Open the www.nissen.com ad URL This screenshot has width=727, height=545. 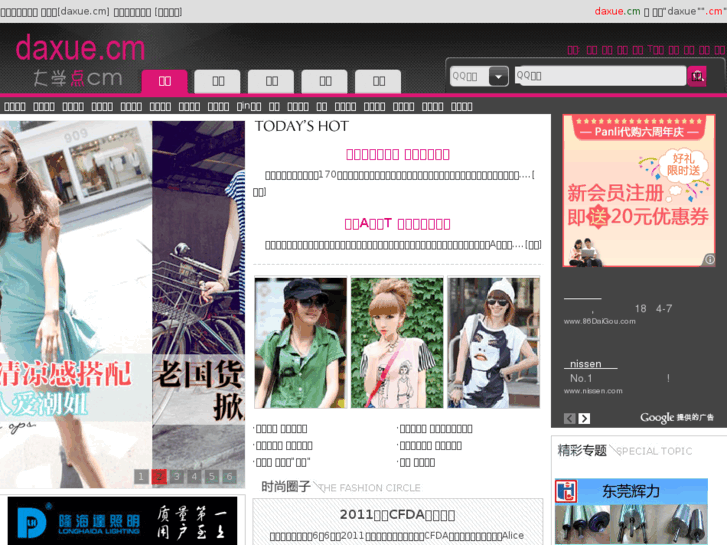tap(593, 391)
